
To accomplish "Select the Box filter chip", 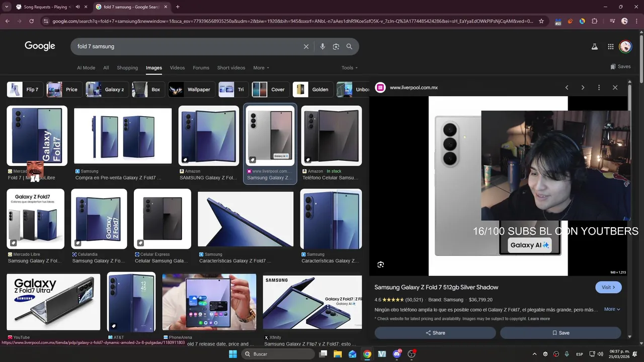I will tap(148, 89).
